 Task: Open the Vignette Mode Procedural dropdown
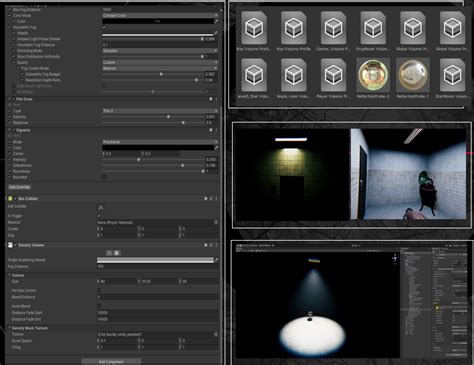160,142
